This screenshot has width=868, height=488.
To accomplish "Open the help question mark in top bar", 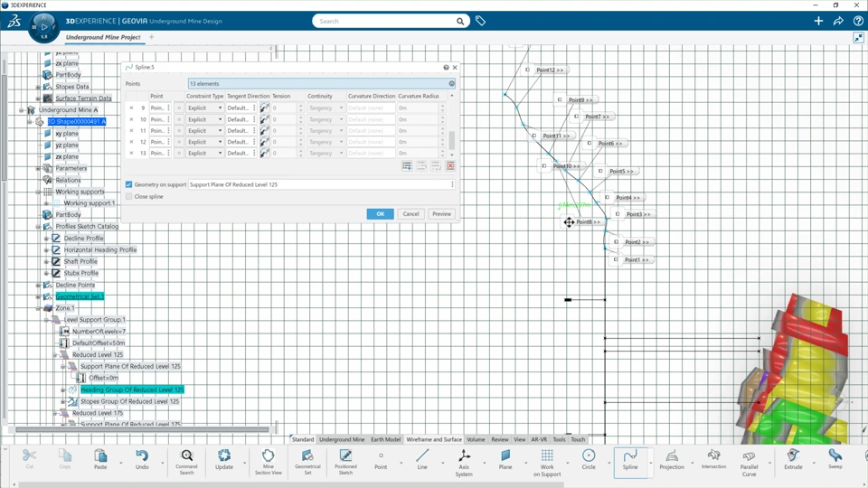I will [x=858, y=21].
